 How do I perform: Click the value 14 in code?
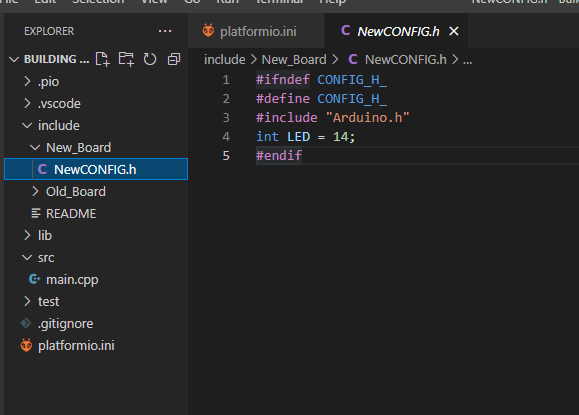click(340, 137)
